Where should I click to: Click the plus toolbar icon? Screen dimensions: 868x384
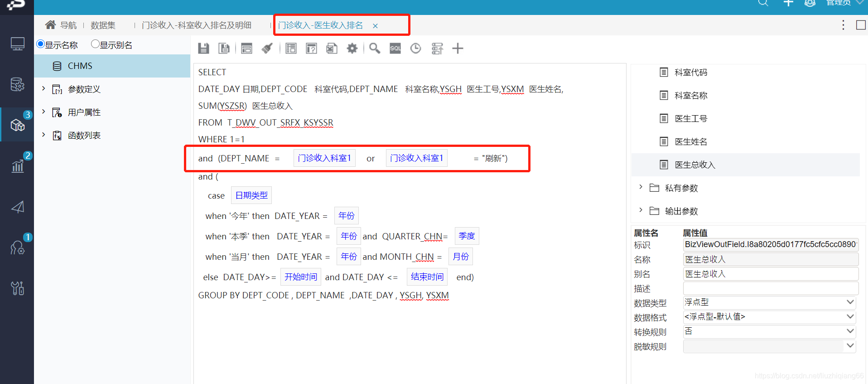coord(458,49)
